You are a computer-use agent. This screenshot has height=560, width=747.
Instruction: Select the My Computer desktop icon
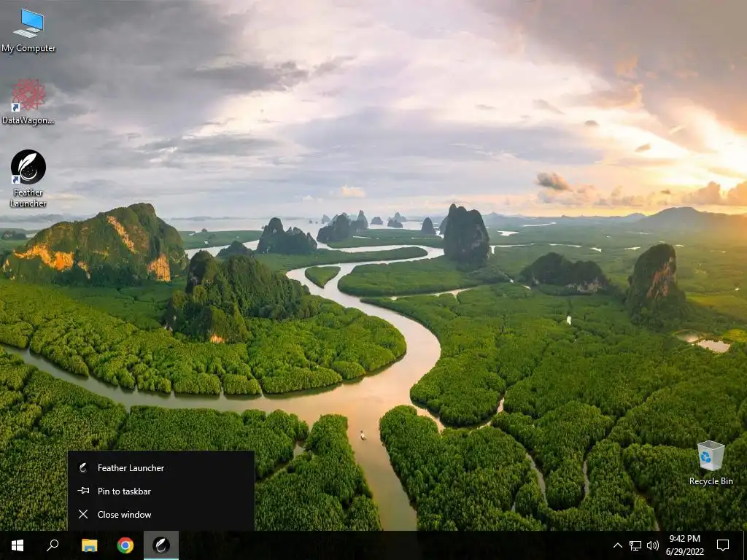[28, 31]
